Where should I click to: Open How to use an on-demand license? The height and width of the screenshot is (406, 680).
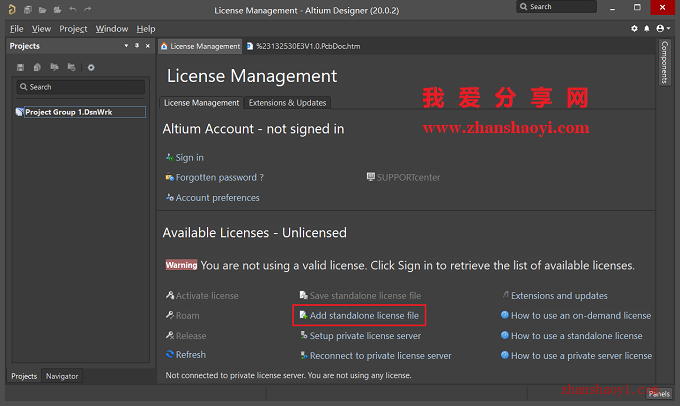581,316
